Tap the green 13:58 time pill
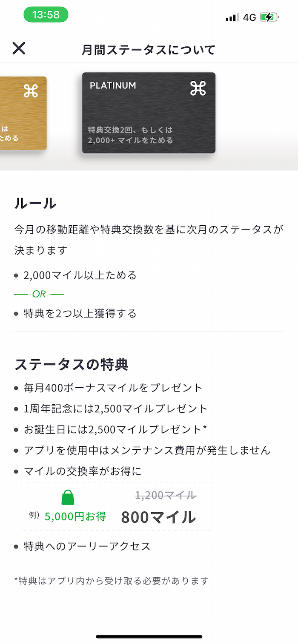Image resolution: width=298 pixels, height=644 pixels. coord(46,15)
